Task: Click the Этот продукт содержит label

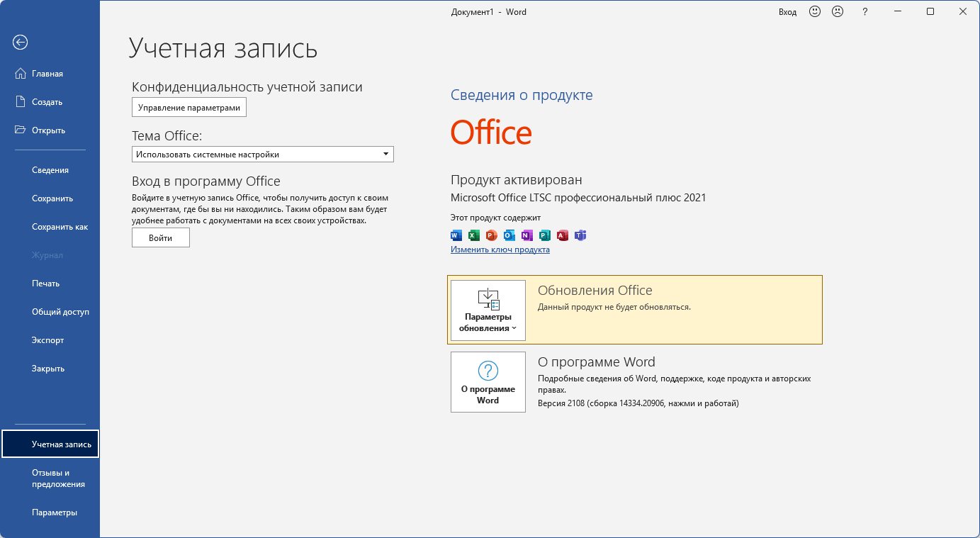Action: pos(495,218)
